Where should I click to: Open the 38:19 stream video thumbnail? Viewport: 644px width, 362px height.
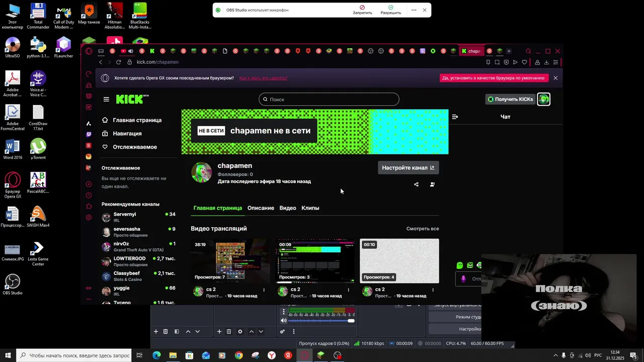coord(230,260)
